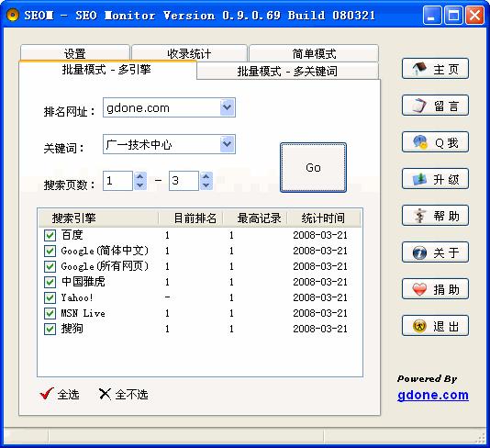Viewport: 490px width, 448px height.
Task: Open the 主页 home page button
Action: click(435, 69)
